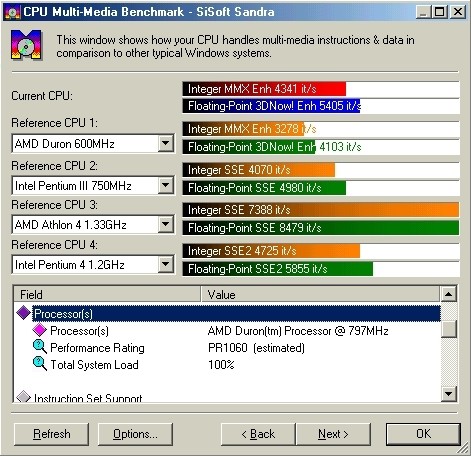Open the Reference CPU 1 dropdown arrow
471x456 pixels.
(166, 143)
